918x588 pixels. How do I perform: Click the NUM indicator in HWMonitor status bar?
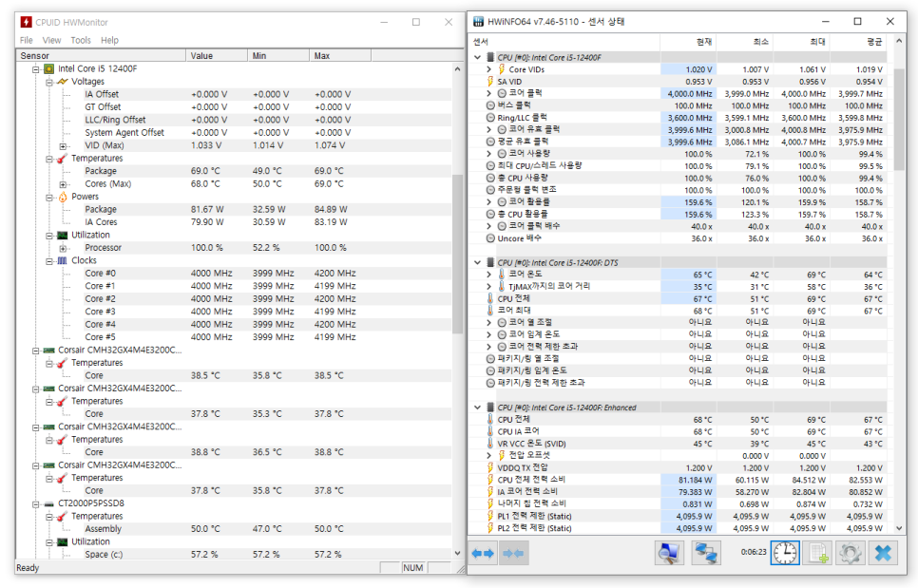point(413,567)
